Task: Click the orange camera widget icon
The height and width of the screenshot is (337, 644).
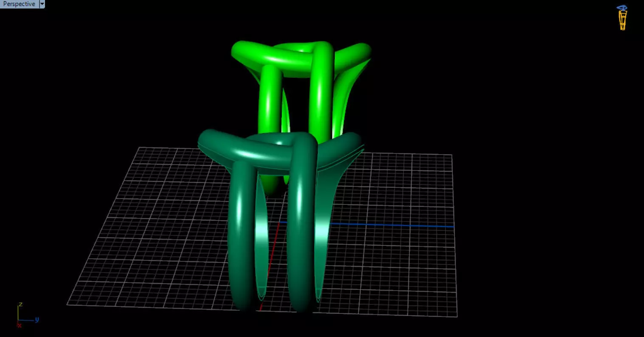Action: point(622,18)
